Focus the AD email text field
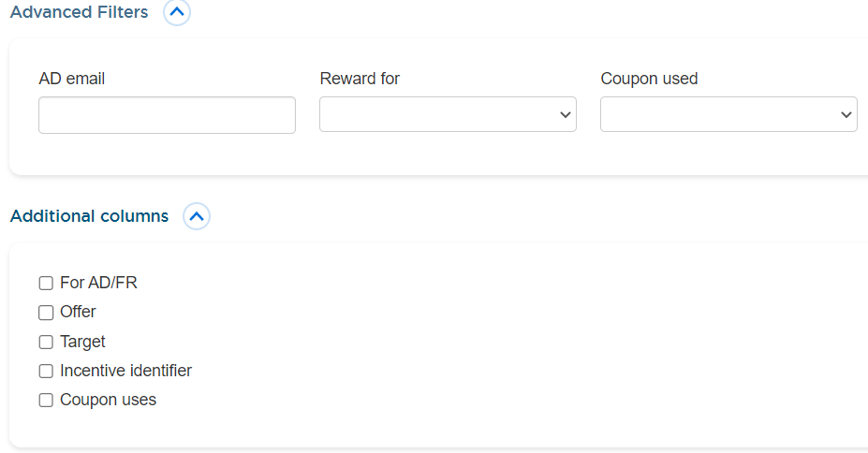This screenshot has height=453, width=868. [168, 115]
